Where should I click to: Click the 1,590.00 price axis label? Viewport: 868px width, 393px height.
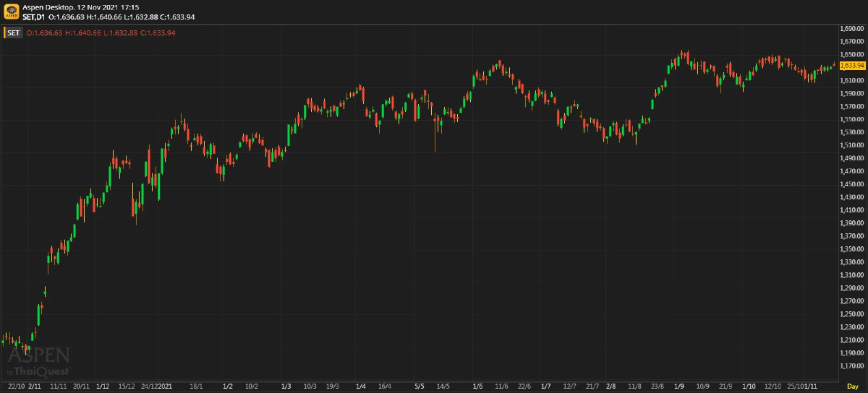tap(853, 93)
